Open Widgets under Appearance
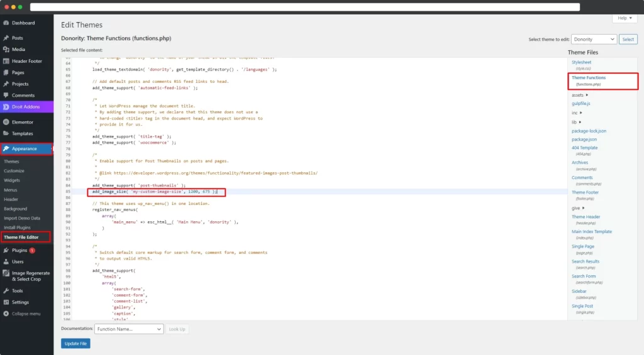This screenshot has width=644, height=355. point(12,180)
